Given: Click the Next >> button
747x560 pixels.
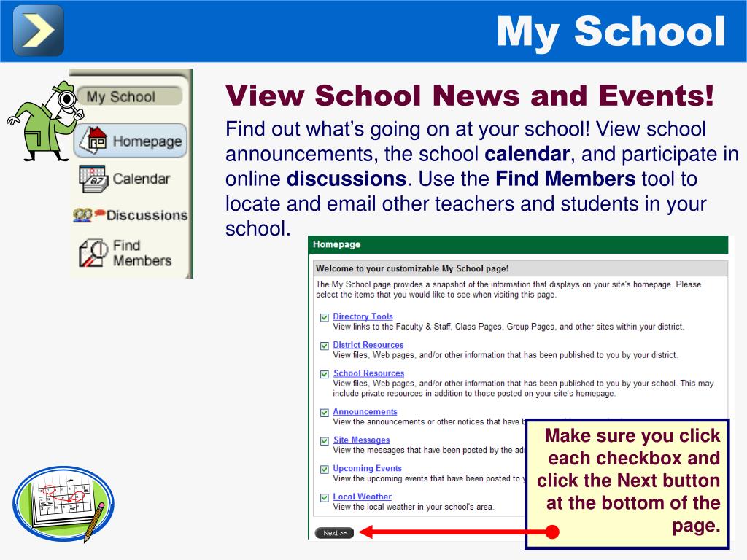Looking at the screenshot, I should 334,533.
